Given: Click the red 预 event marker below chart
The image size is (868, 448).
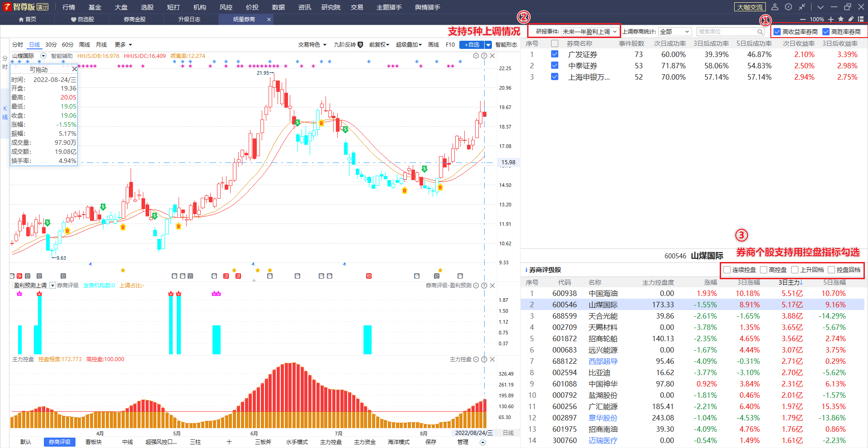Looking at the screenshot, I should click(x=369, y=276).
